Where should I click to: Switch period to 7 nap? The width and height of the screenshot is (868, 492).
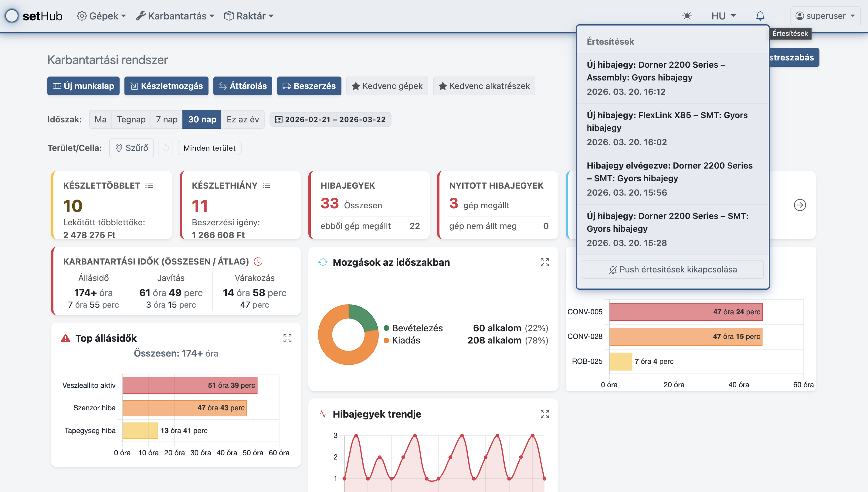(166, 119)
